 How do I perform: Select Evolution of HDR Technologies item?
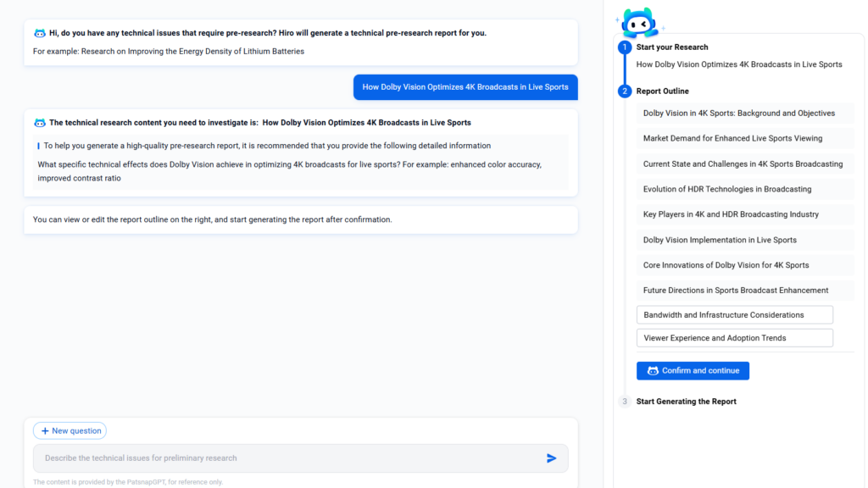coord(727,189)
